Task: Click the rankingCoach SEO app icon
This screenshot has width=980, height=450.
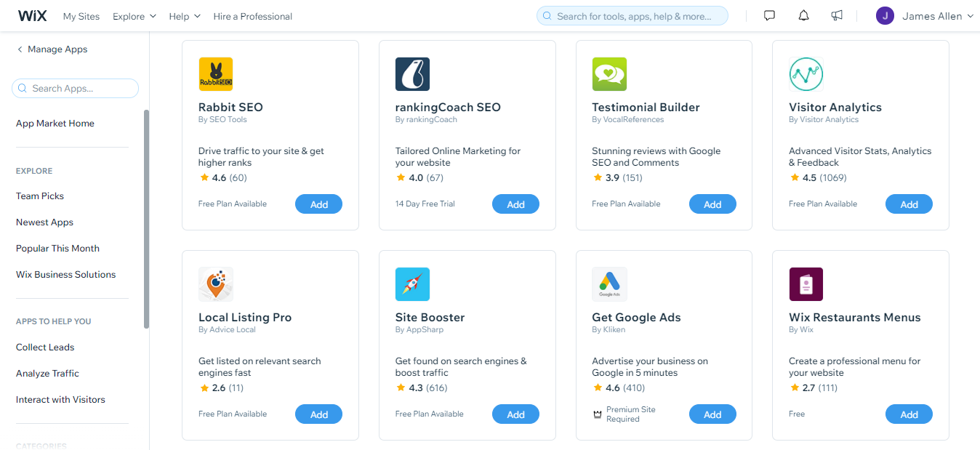Action: coord(413,74)
